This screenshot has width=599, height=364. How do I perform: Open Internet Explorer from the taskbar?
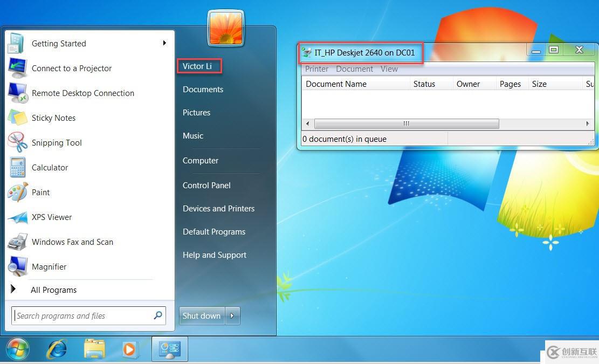point(57,349)
